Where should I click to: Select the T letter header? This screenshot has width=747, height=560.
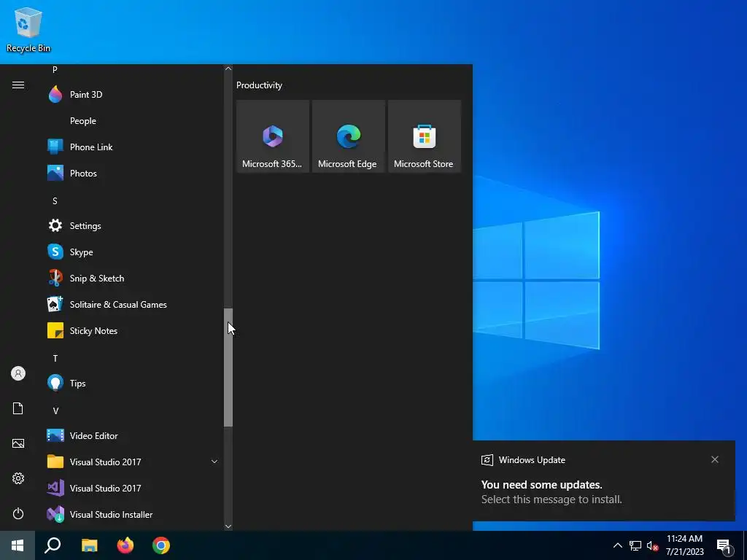tap(55, 358)
